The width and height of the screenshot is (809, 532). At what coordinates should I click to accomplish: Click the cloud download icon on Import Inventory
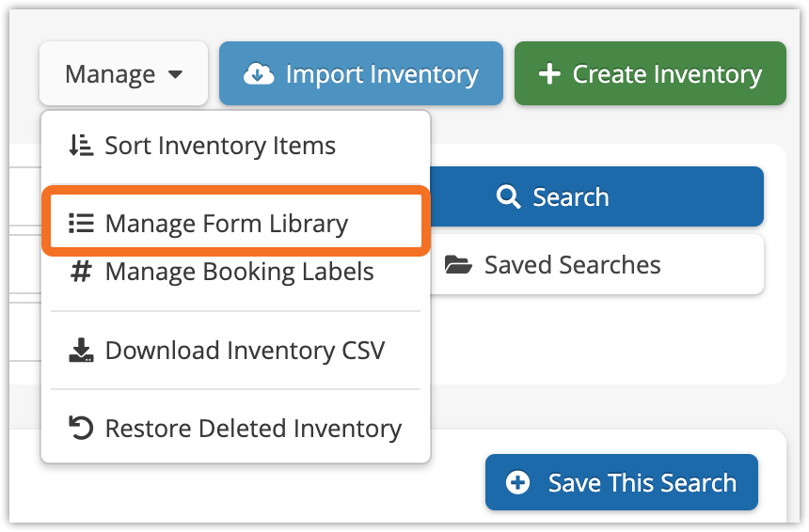(x=259, y=73)
